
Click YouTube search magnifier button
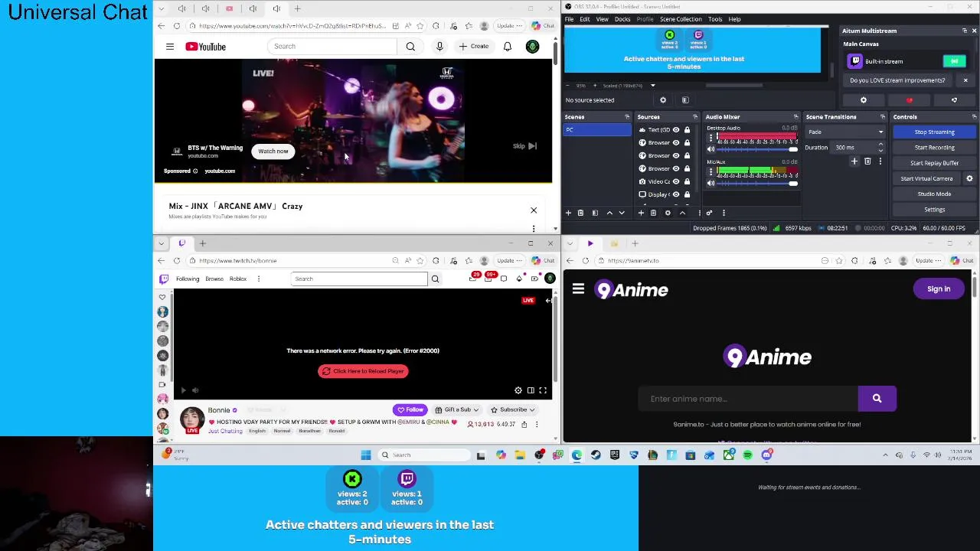[x=410, y=47]
